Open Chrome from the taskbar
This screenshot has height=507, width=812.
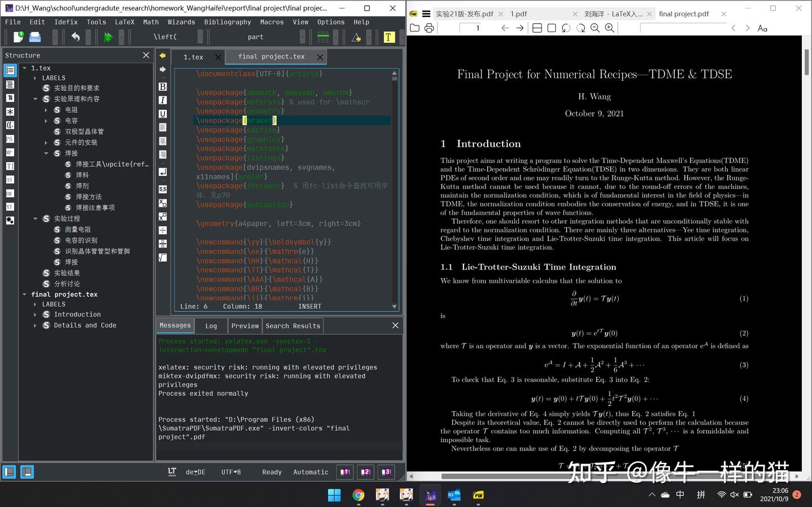(358, 495)
